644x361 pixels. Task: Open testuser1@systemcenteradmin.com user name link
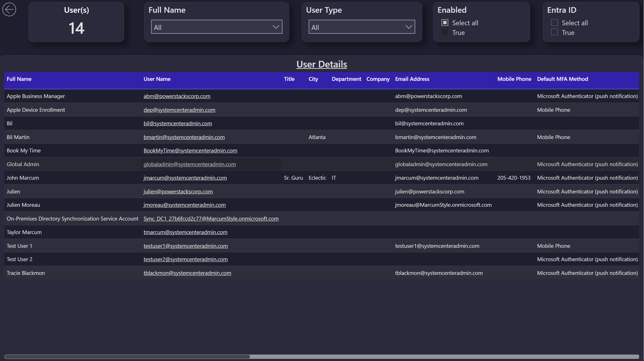(x=186, y=246)
